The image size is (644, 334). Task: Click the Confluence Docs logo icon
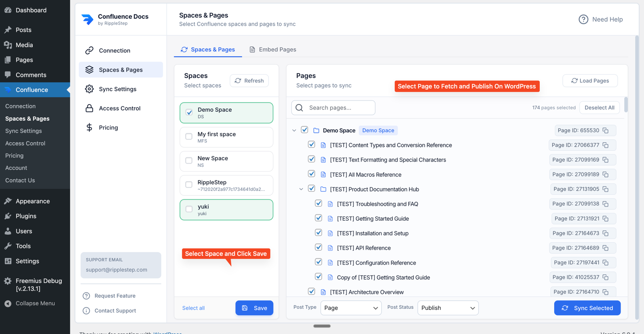click(x=87, y=19)
